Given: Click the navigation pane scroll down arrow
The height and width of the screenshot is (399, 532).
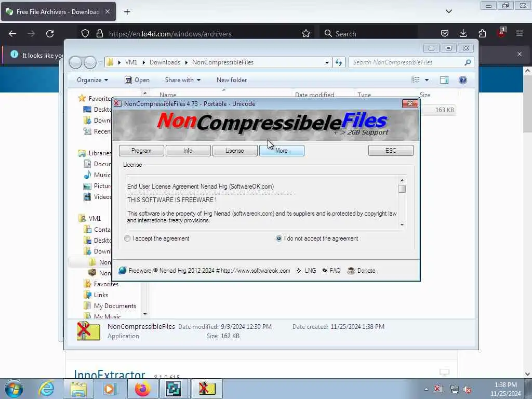Looking at the screenshot, I should point(145,314).
